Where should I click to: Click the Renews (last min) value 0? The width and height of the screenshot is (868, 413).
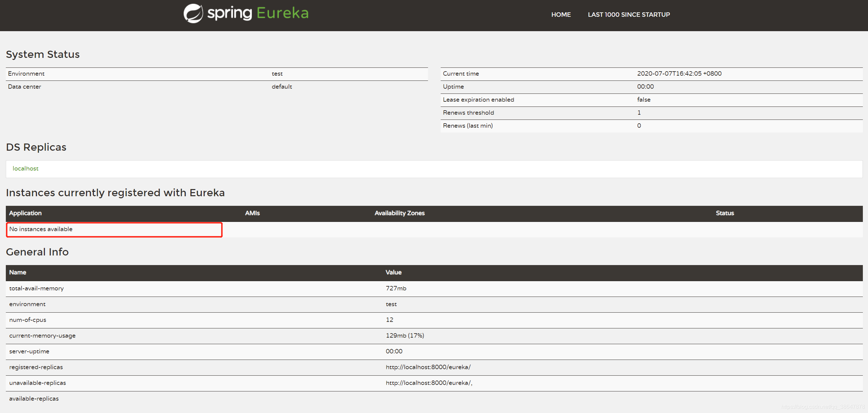point(639,126)
